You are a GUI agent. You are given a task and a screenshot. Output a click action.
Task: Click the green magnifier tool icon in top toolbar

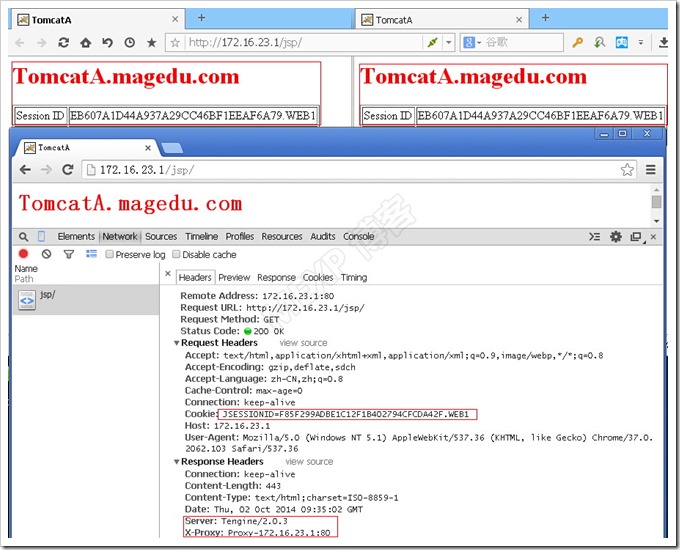tap(599, 43)
